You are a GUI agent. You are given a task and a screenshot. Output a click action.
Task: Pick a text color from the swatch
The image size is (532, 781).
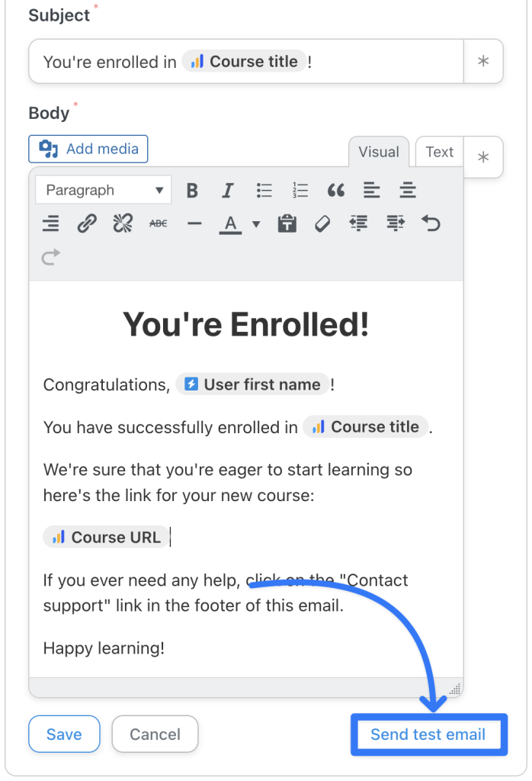click(229, 223)
